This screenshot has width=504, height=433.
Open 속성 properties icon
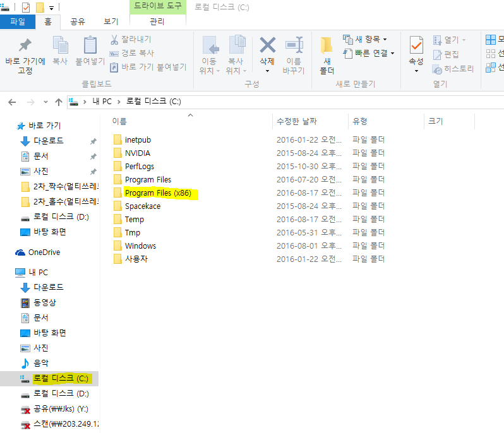pyautogui.click(x=416, y=45)
